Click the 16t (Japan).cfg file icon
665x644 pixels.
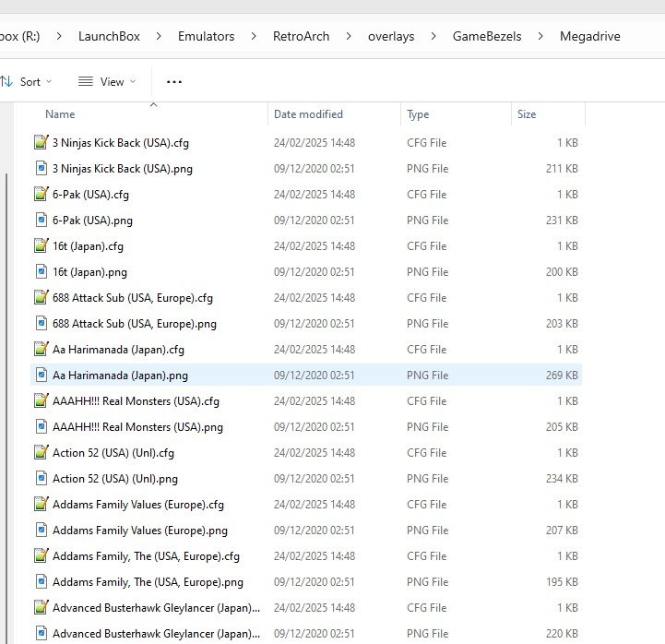[x=42, y=246]
